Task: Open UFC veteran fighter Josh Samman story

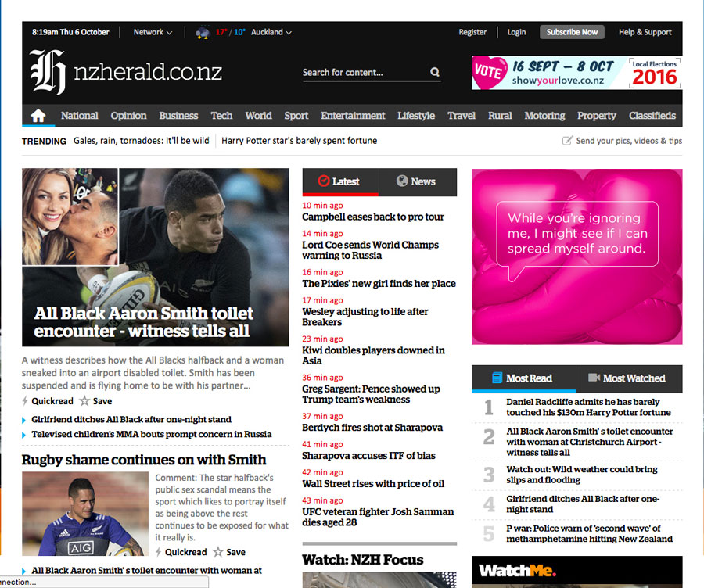Action: 378,517
